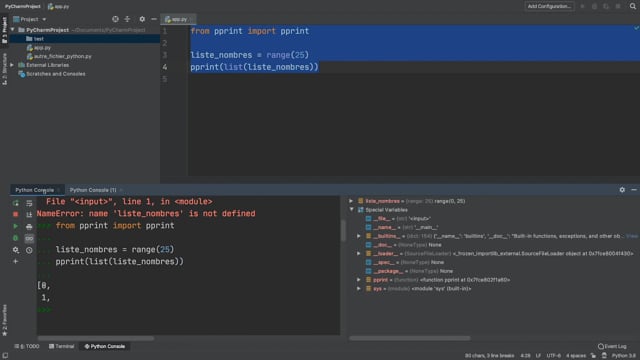Click Add Configuration button
Viewport: 640px width, 360px height.
tap(549, 6)
